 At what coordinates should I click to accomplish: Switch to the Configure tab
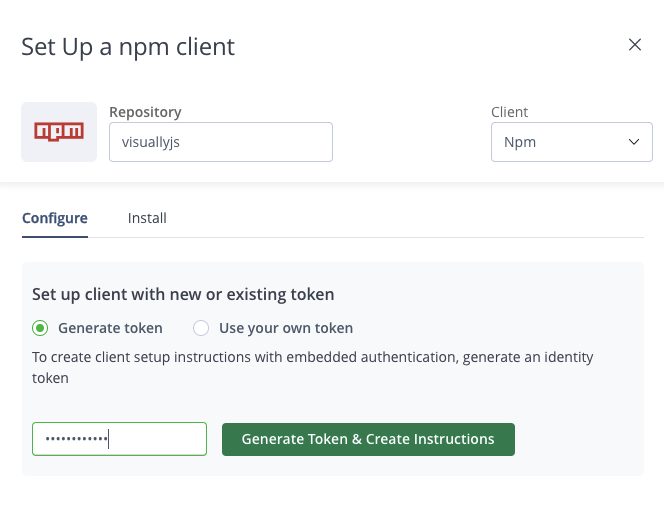tap(55, 218)
